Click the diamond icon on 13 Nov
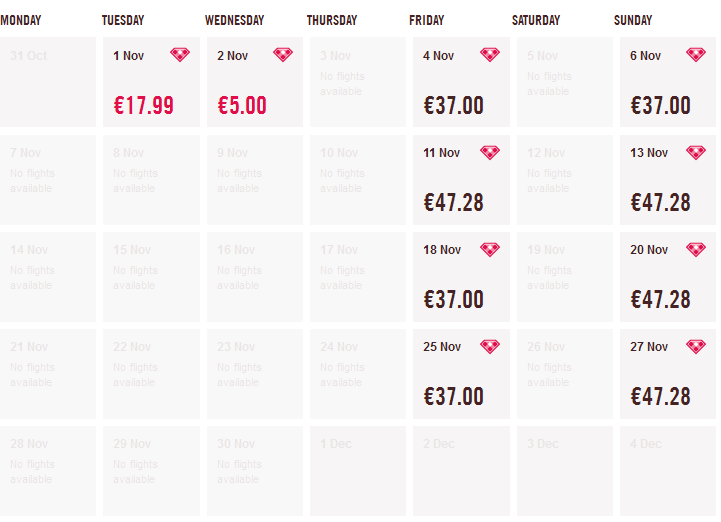 (696, 152)
